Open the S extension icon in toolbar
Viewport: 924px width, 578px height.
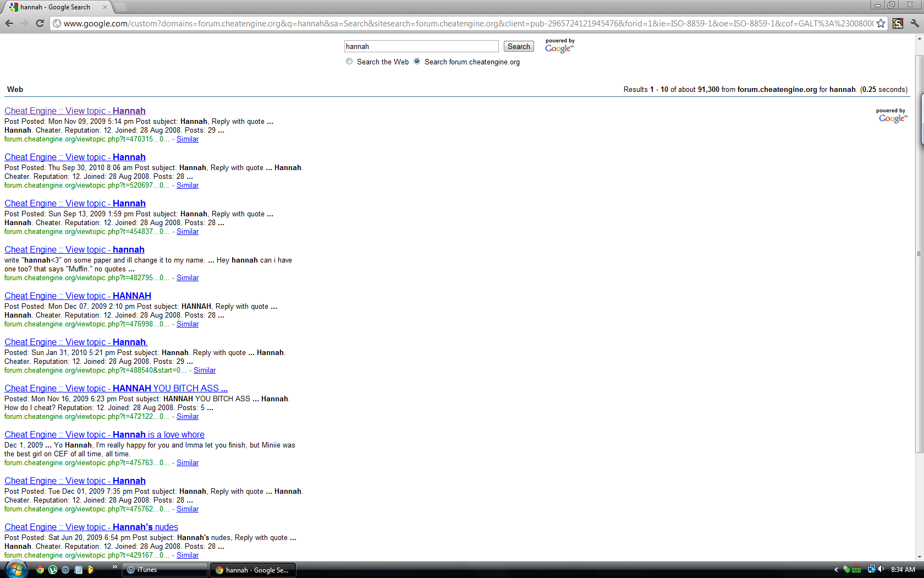(898, 23)
